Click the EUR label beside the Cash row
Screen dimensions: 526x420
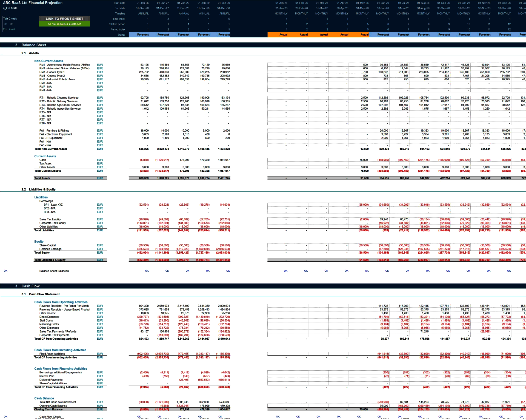point(100,160)
